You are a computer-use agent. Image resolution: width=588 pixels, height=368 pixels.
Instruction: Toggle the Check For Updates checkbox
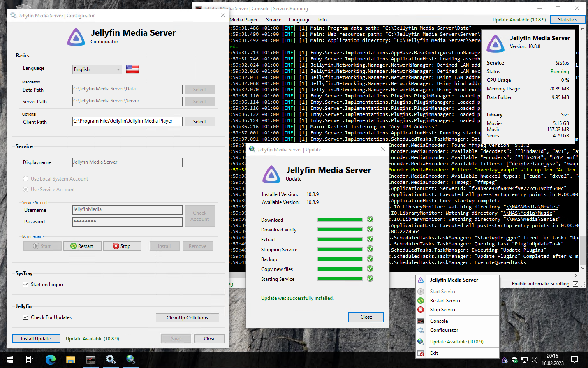click(x=26, y=317)
